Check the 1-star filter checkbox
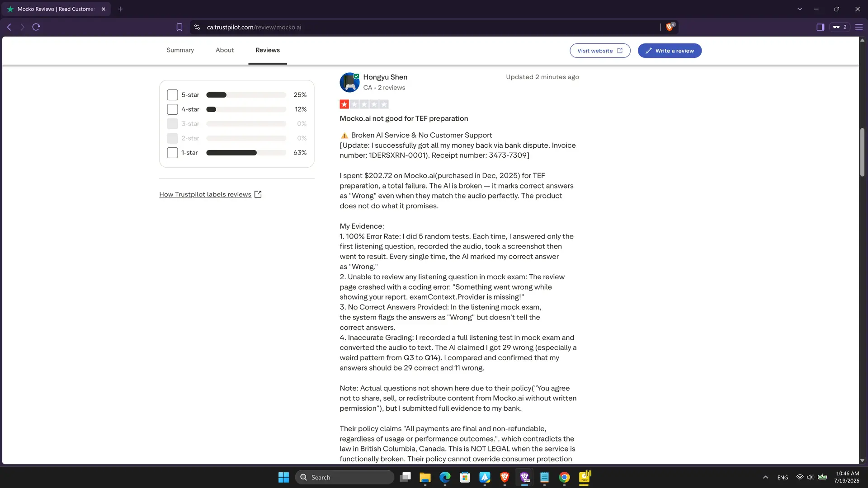This screenshot has width=868, height=488. coord(172,153)
